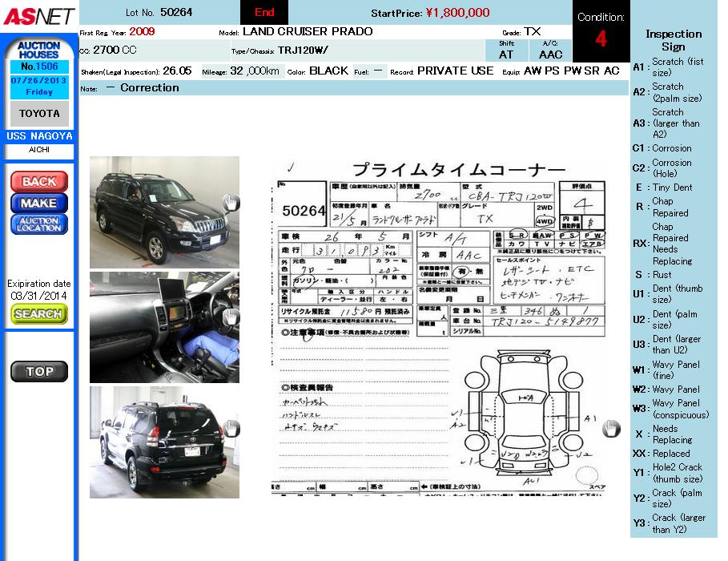The width and height of the screenshot is (728, 561).
Task: Click the Condition 4 grade box
Action: [601, 31]
